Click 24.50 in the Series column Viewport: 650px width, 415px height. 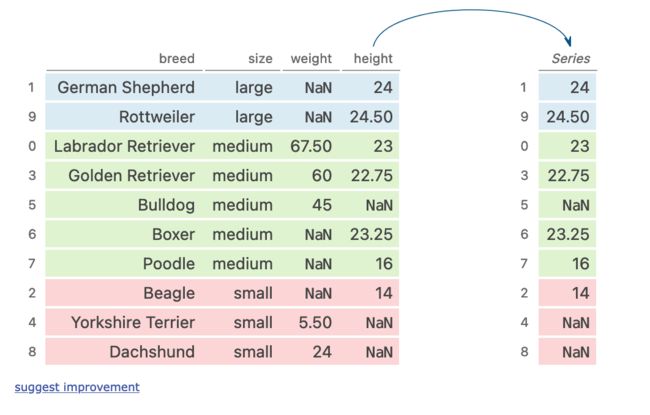[568, 117]
